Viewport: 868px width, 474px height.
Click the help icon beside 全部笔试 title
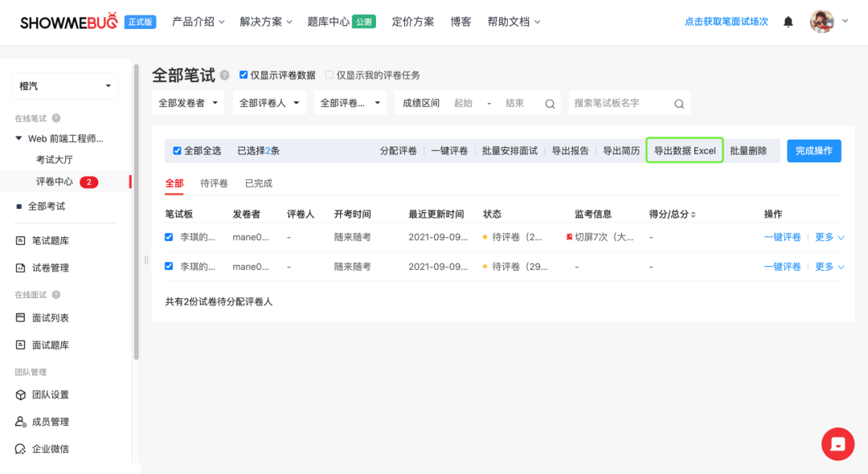pyautogui.click(x=224, y=76)
